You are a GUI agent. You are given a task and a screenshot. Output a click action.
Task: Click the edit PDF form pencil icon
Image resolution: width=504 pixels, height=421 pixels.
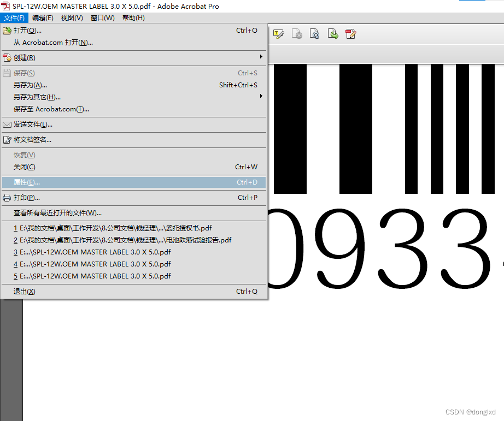pyautogui.click(x=351, y=34)
